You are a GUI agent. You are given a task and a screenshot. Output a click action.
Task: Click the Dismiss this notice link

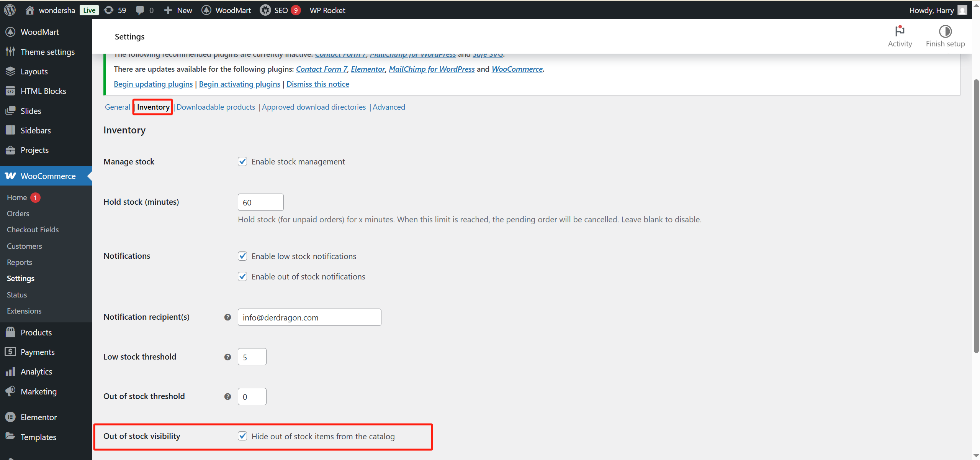coord(317,84)
